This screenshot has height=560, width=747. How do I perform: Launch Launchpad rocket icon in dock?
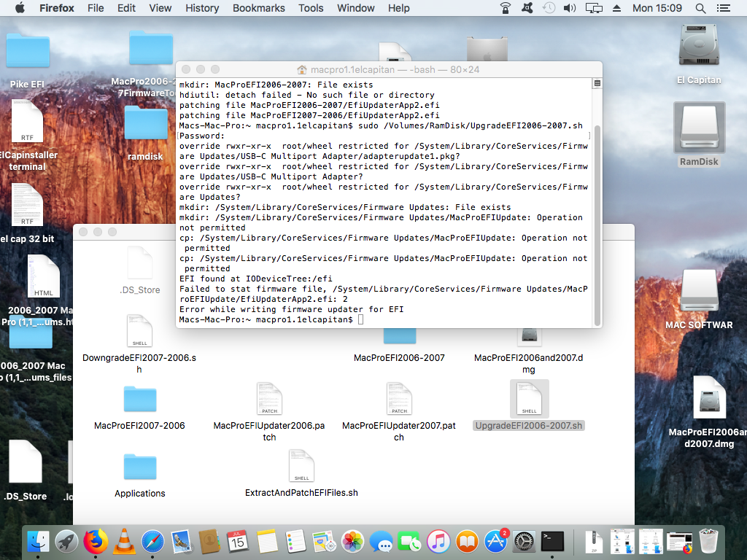coord(66,542)
